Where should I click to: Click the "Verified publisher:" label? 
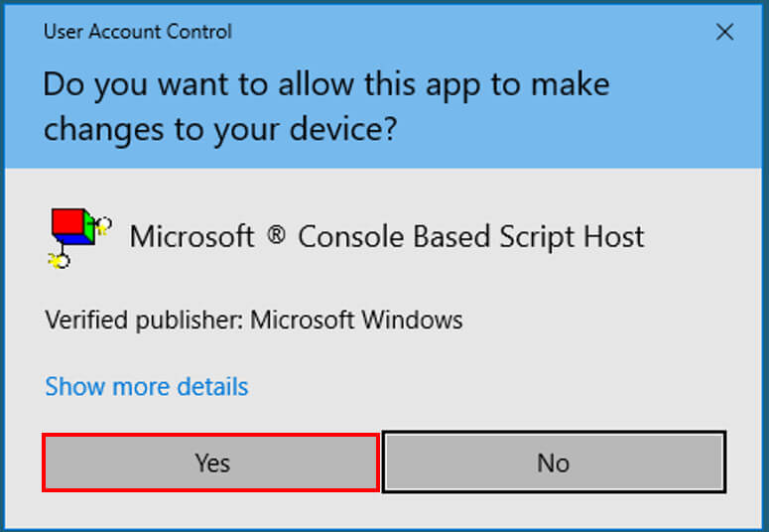tap(144, 321)
